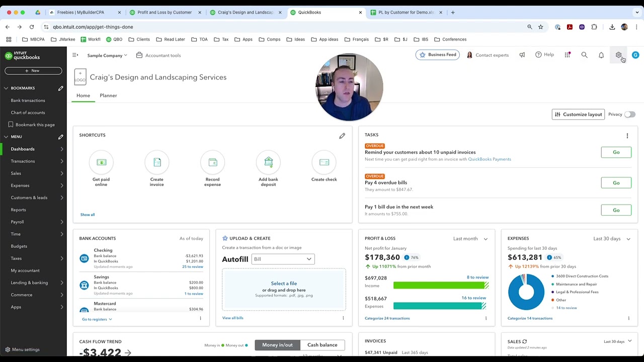Viewport: 644px width, 362px height.
Task: Click the Add bank deposit shortcut icon
Action: point(268,162)
